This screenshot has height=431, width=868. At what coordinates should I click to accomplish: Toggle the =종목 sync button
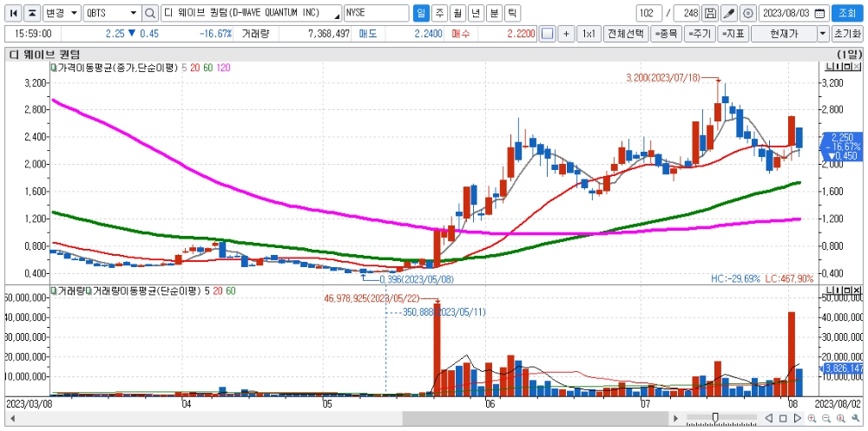pos(666,34)
